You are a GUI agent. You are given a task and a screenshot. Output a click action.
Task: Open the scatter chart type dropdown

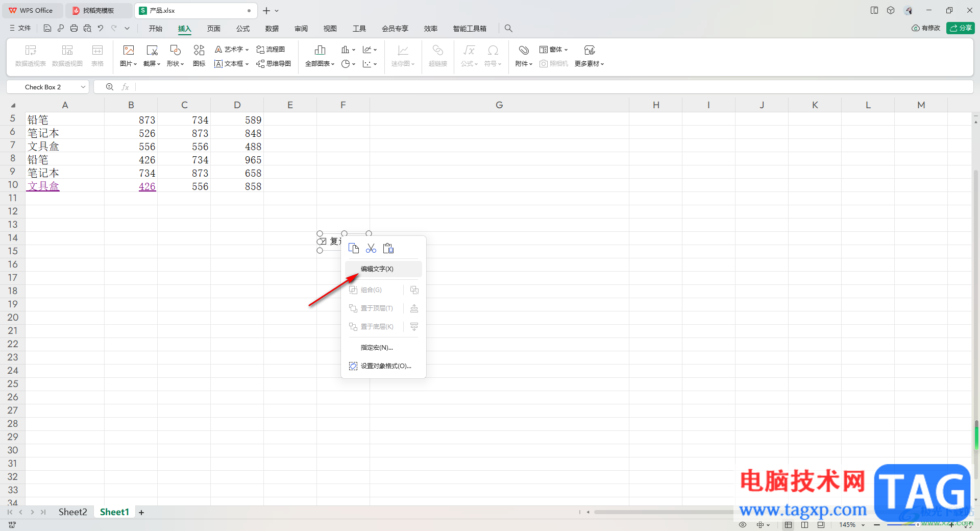tap(370, 64)
